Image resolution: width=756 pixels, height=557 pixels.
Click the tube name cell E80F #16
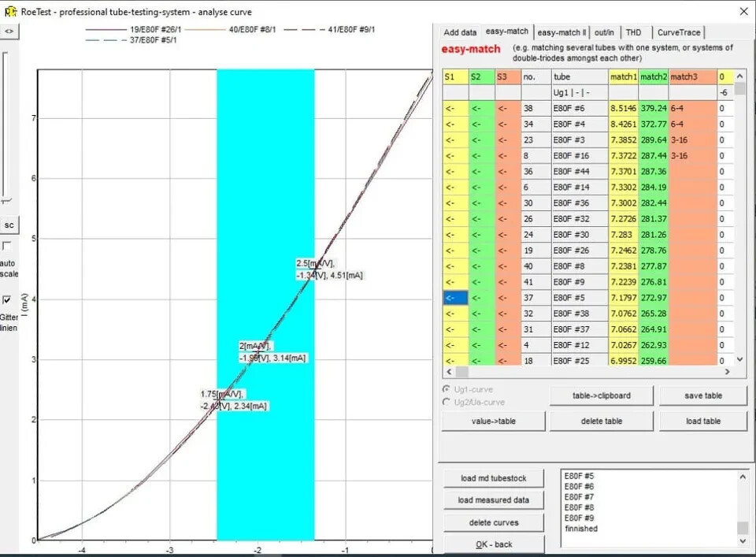coord(580,156)
